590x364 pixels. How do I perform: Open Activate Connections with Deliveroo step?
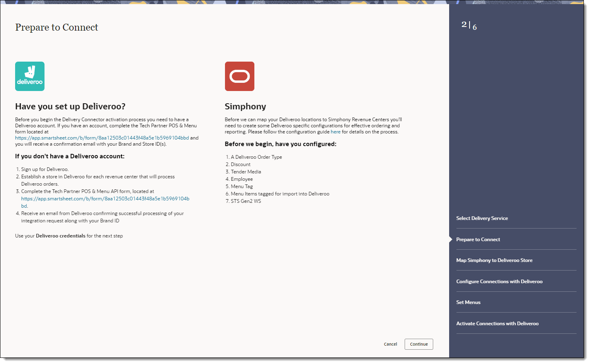pyautogui.click(x=497, y=324)
